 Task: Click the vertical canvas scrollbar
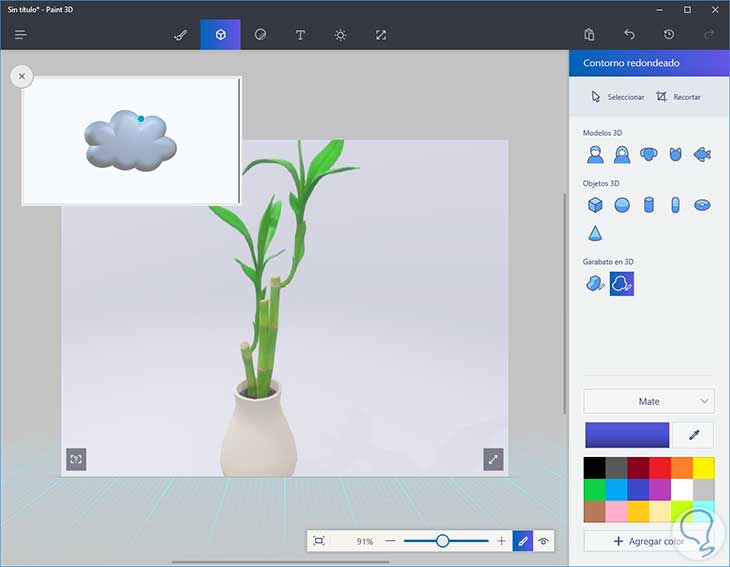tap(565, 304)
